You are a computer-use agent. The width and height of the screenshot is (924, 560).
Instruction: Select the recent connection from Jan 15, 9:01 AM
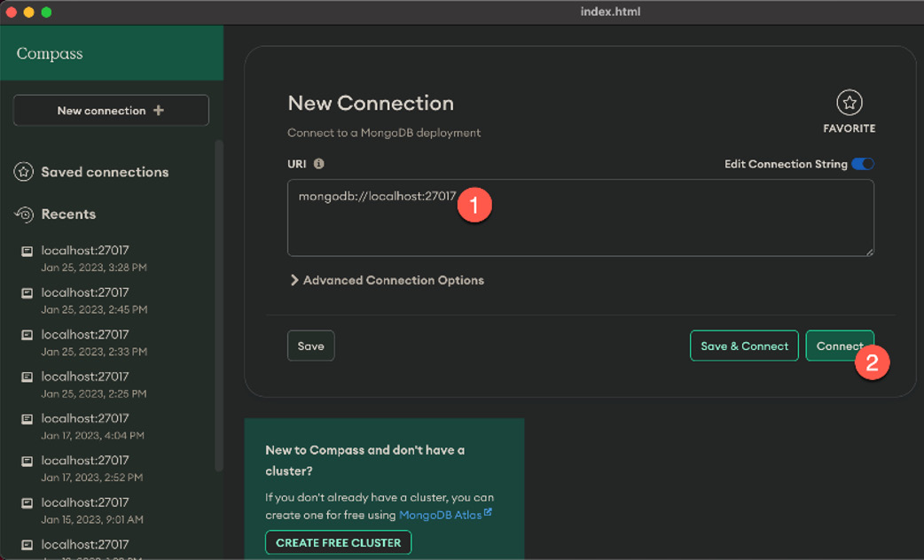[83, 510]
